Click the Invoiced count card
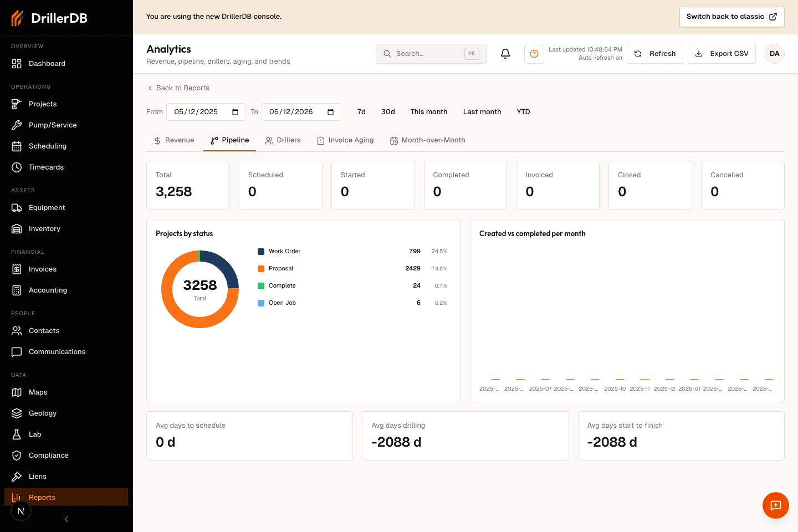 click(557, 186)
